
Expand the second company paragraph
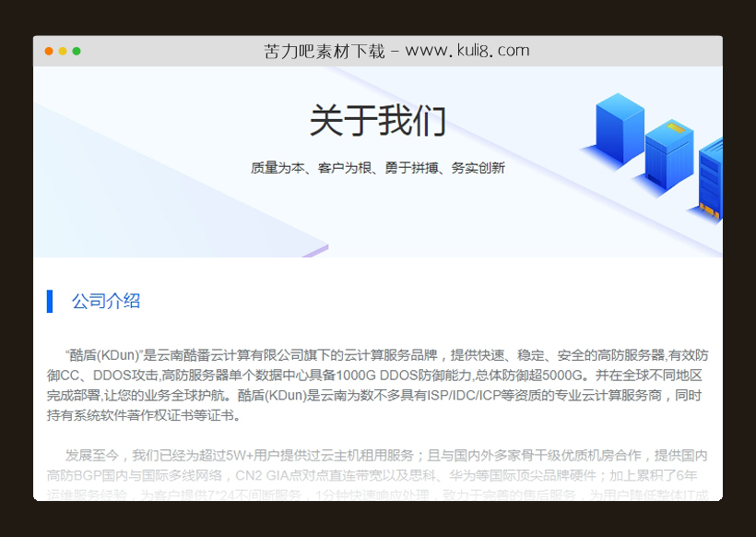[x=378, y=475]
